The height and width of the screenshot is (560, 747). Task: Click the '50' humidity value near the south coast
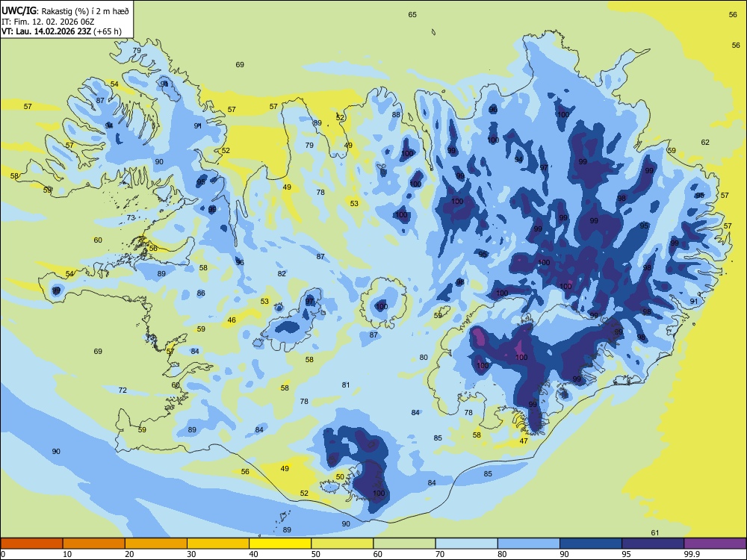(x=340, y=476)
